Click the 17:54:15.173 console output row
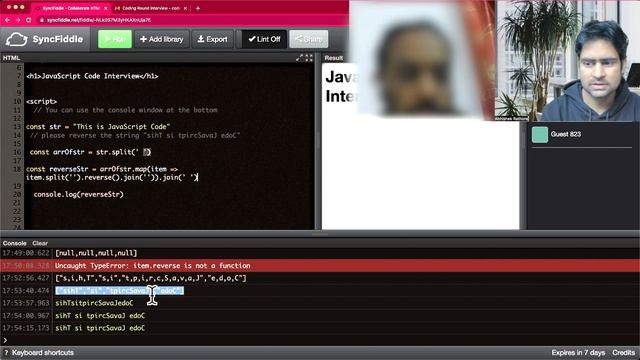Viewport: 640px width, 360px height. coord(320,328)
